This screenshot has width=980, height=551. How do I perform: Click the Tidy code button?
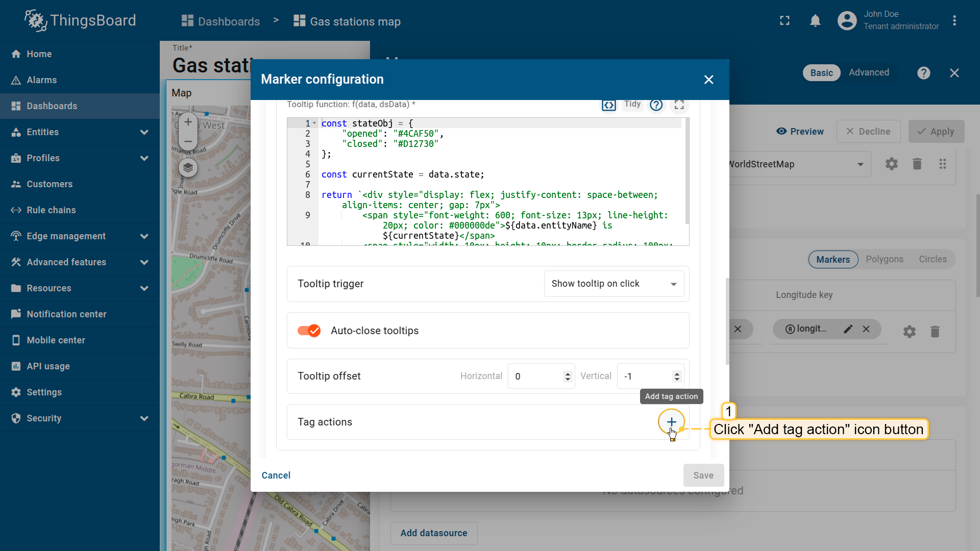click(x=632, y=104)
